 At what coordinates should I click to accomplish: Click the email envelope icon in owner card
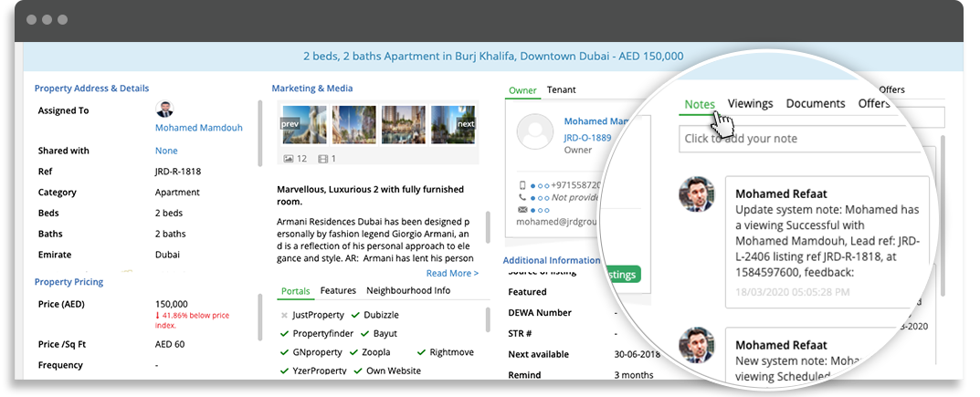pyautogui.click(x=522, y=210)
